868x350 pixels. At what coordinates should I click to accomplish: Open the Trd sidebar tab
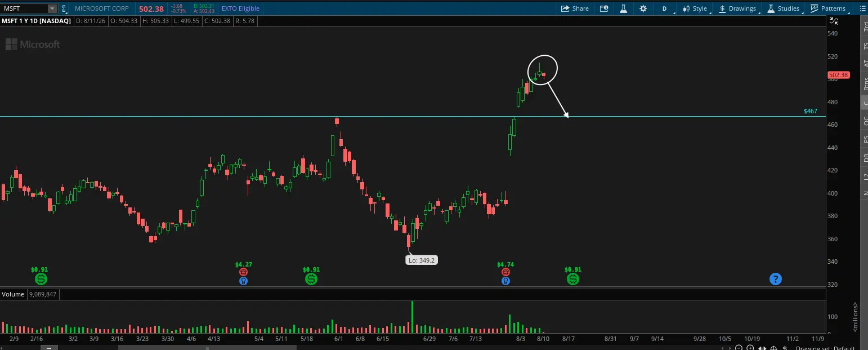(865, 26)
